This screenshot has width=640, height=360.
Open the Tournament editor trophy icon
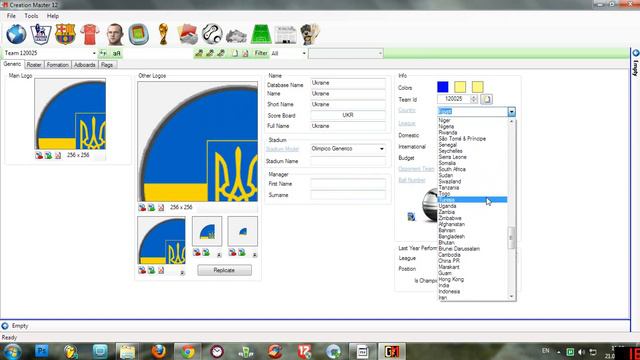tap(163, 34)
